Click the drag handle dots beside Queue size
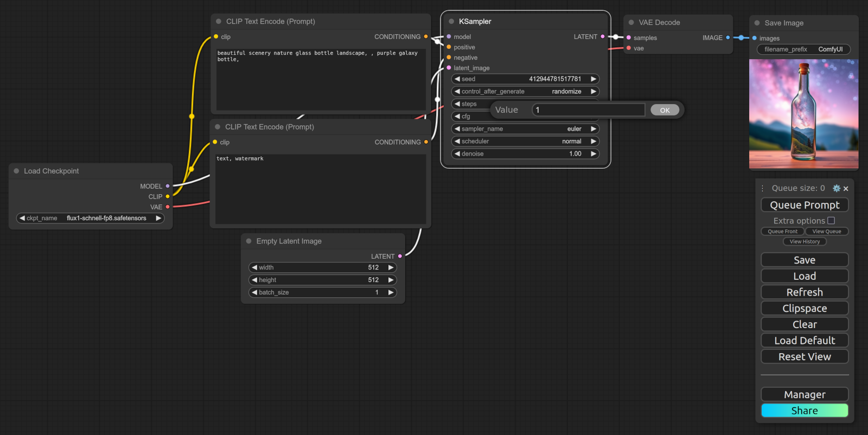The image size is (868, 435). [x=762, y=188]
